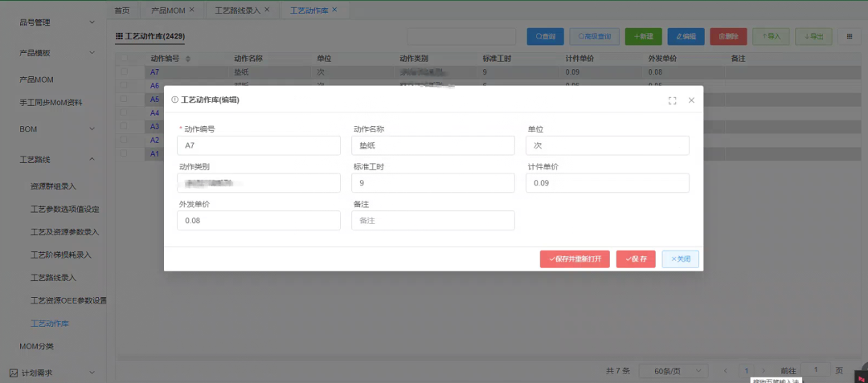Close the 工艺动作库(编辑) dialog with X
The height and width of the screenshot is (383, 868).
coord(691,100)
